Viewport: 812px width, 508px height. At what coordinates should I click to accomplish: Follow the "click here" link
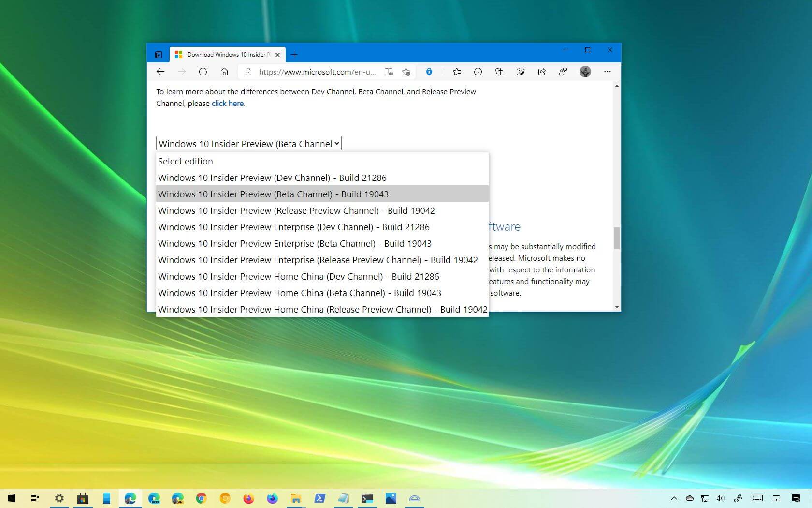pos(228,104)
